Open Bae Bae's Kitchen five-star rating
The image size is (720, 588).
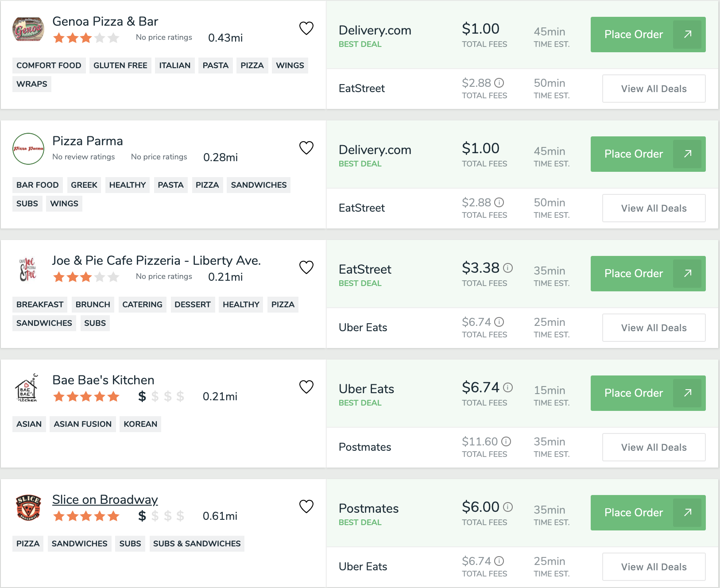click(x=86, y=396)
